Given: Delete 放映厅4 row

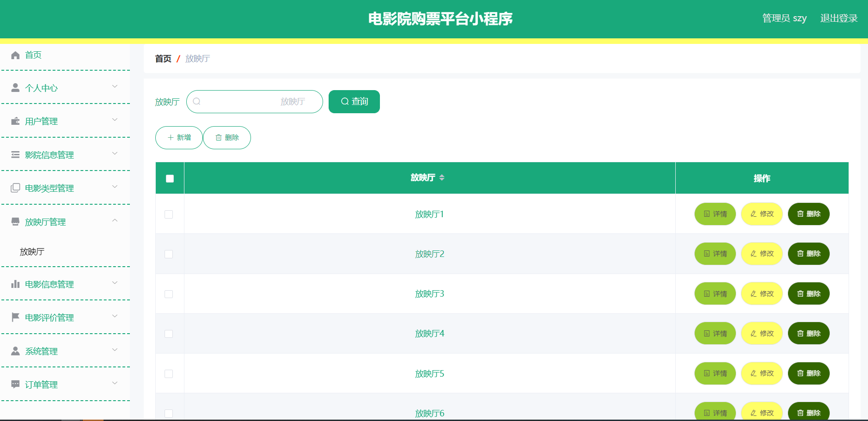Looking at the screenshot, I should click(x=809, y=333).
